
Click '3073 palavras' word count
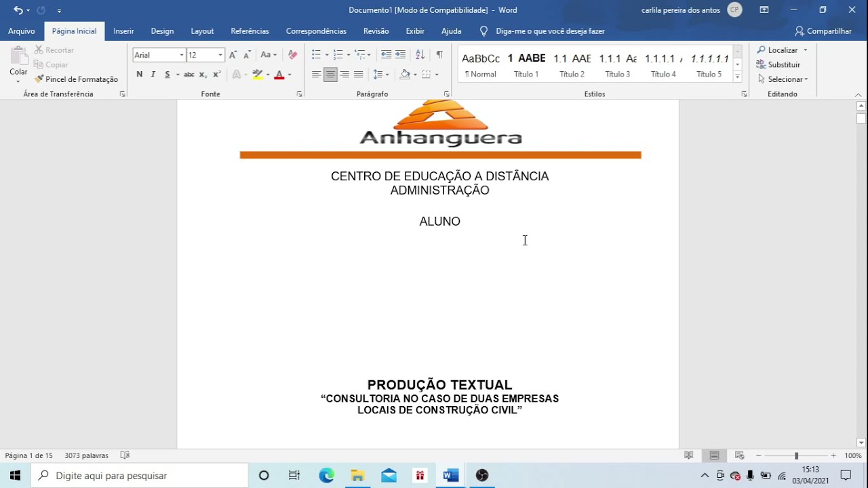click(x=86, y=455)
